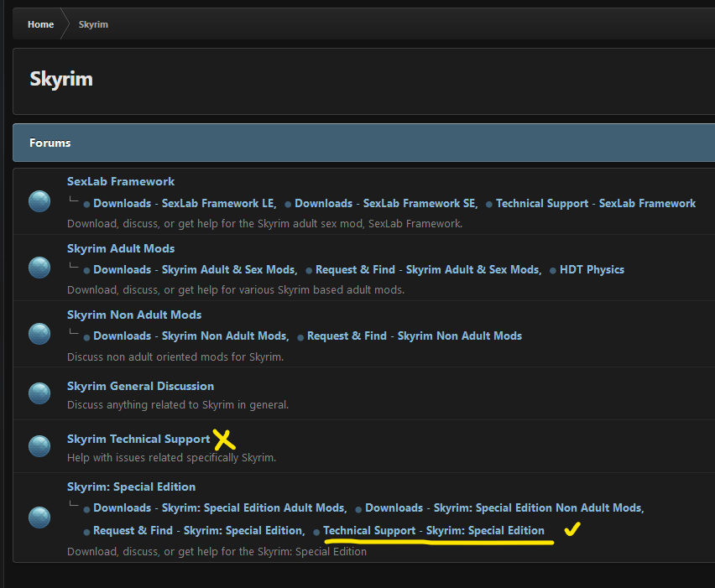Click the Skyrim Non Adult Mods status icon

coord(39,334)
